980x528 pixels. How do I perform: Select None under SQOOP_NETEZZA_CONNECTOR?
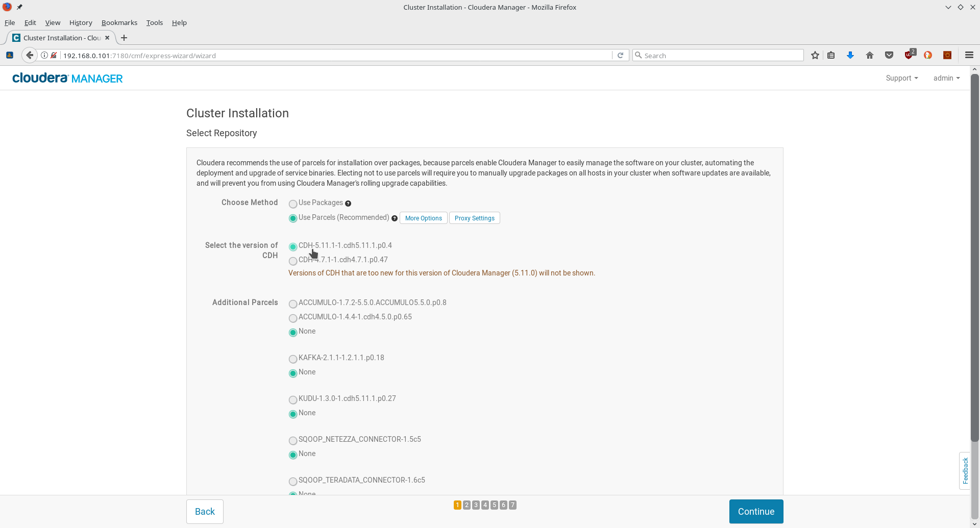point(293,455)
